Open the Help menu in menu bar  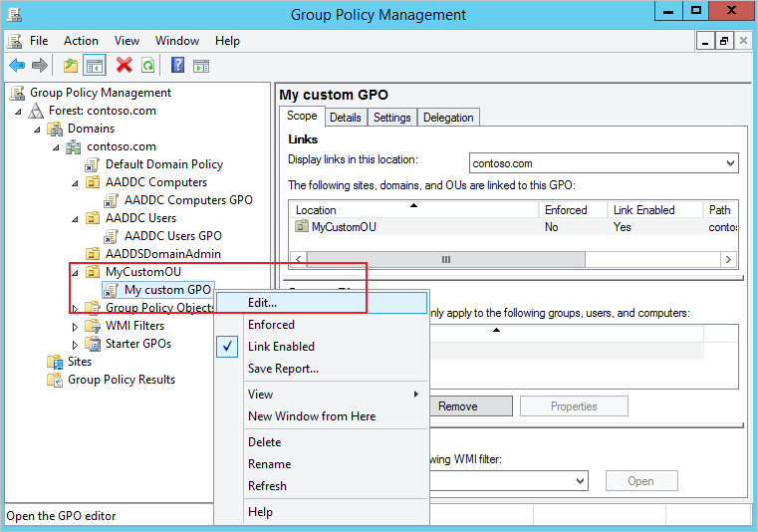click(x=227, y=41)
